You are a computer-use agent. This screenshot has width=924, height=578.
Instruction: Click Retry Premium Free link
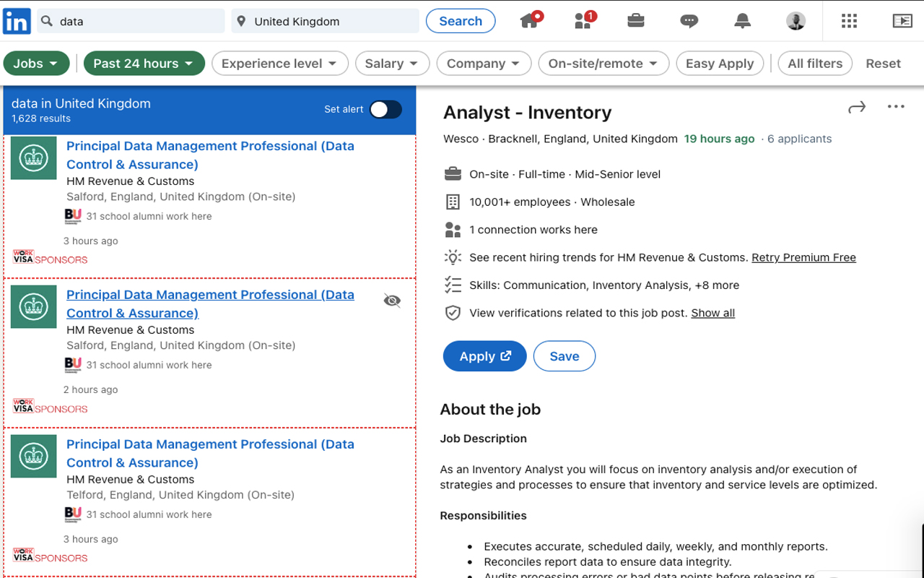[803, 257]
